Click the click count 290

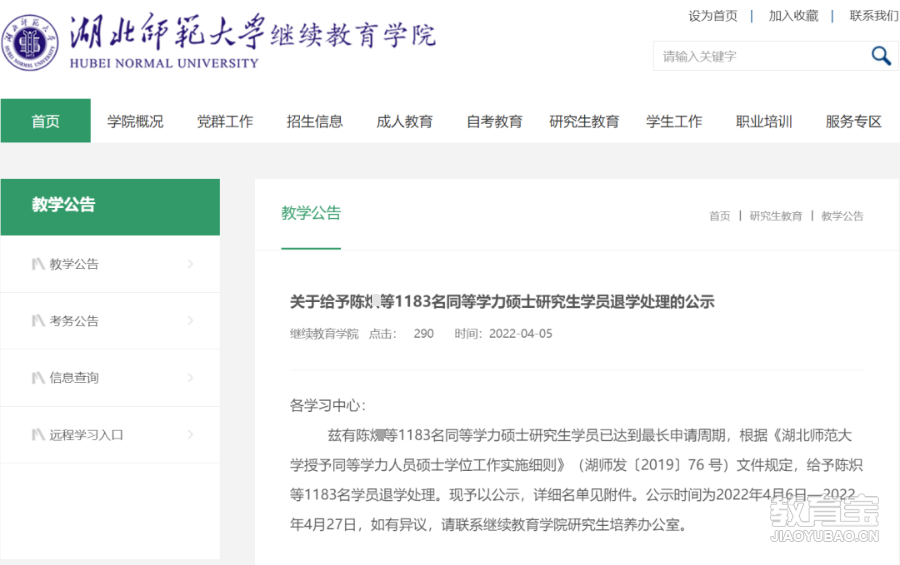tap(424, 334)
